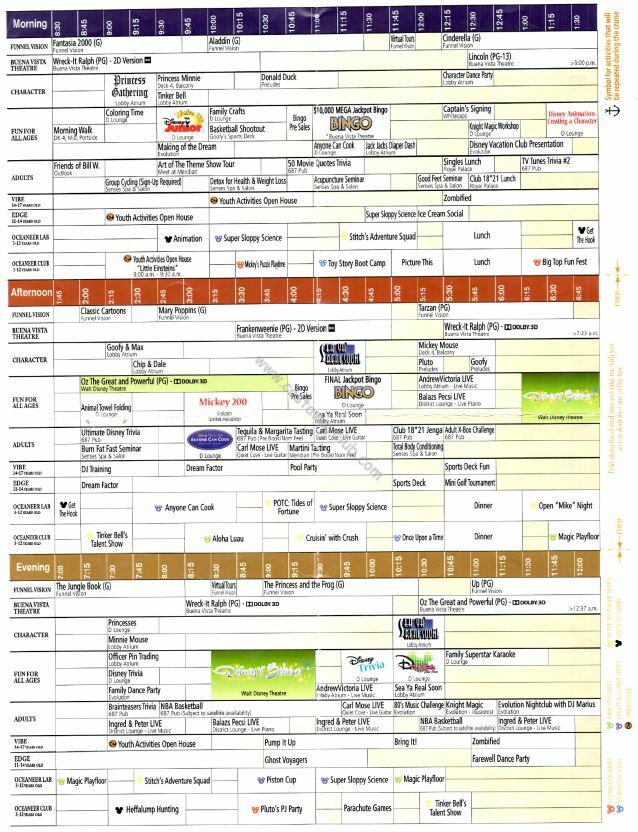The width and height of the screenshot is (638, 832).
Task: Click 50 Movie Quotes Trivia
Action: click(x=319, y=163)
